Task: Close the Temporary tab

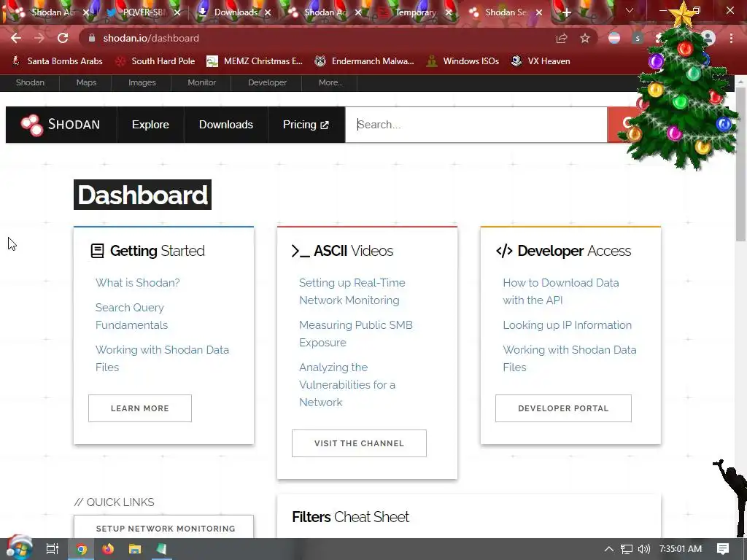Action: (x=449, y=12)
